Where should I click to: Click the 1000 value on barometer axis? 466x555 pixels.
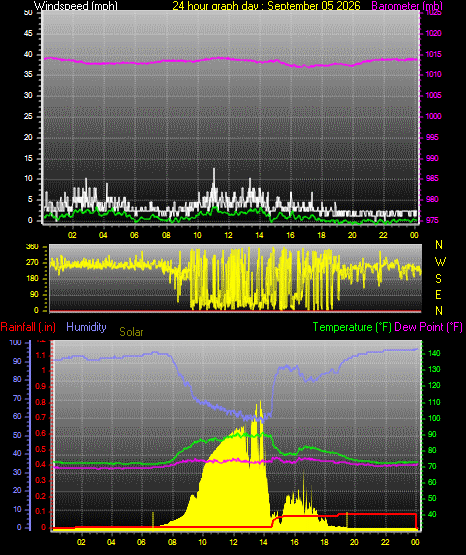click(x=433, y=116)
